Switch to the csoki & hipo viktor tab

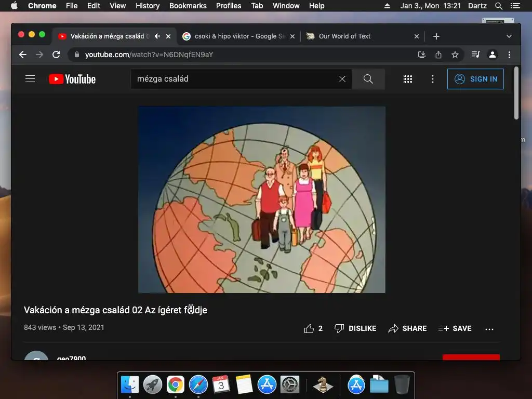(238, 36)
